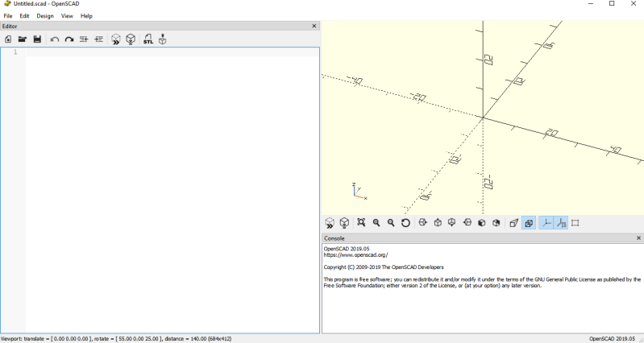Click View All icon in viewport toolbar
Image resolution: width=644 pixels, height=343 pixels.
coord(361,223)
